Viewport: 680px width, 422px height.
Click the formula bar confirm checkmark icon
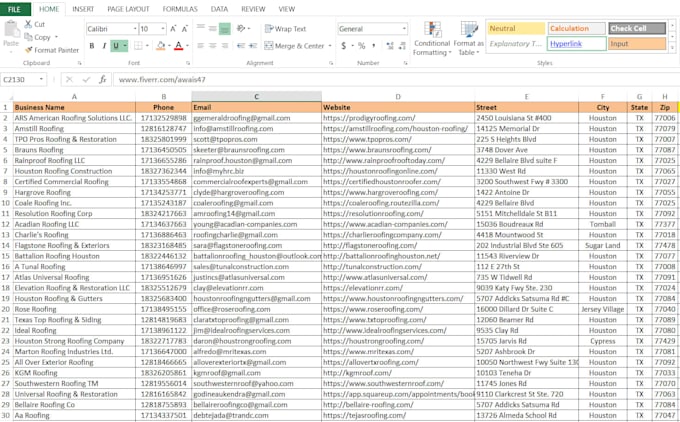point(86,80)
